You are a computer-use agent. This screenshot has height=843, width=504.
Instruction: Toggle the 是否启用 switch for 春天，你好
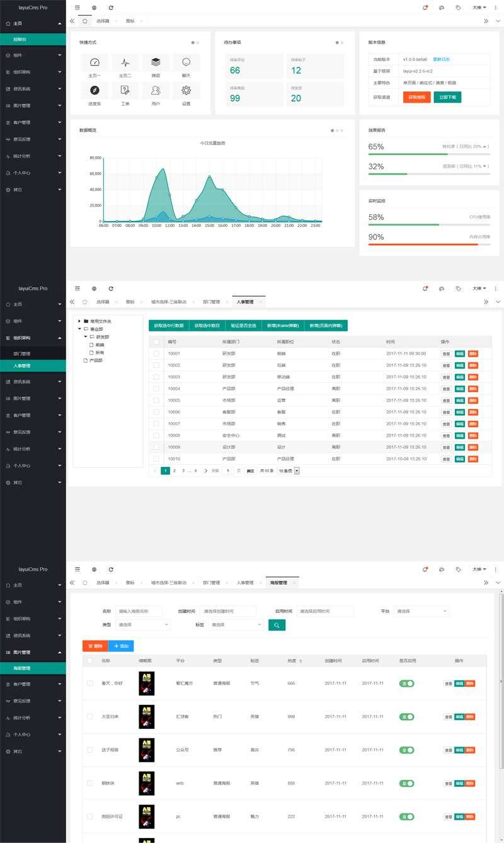point(406,683)
